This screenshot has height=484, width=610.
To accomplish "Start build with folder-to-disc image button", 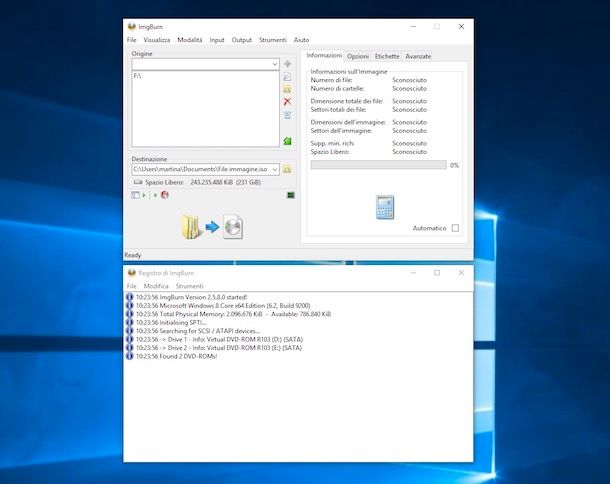I will pyautogui.click(x=212, y=227).
